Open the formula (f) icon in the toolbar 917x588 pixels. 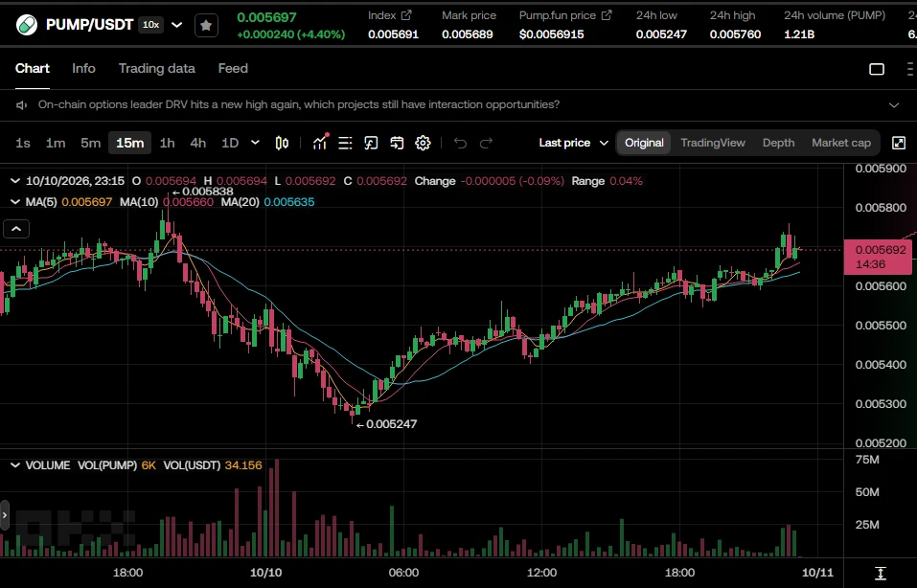tap(371, 143)
